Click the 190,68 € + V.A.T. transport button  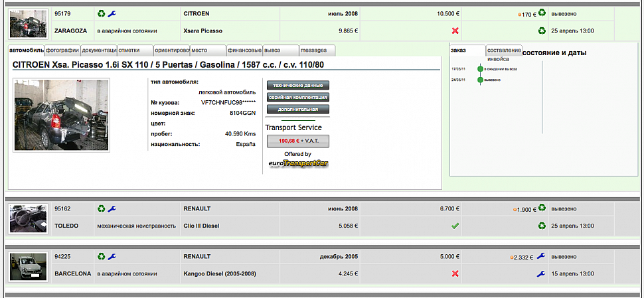coord(298,141)
